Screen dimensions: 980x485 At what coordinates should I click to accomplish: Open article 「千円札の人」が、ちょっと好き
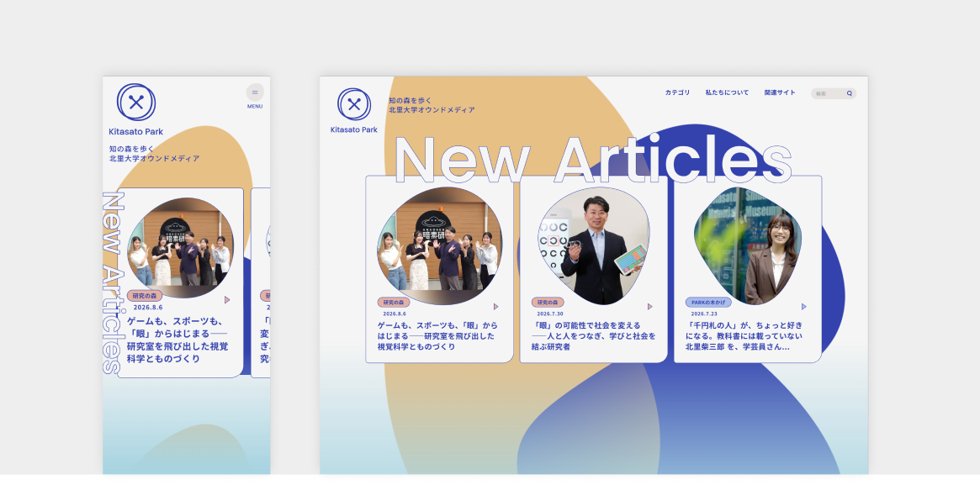[744, 336]
